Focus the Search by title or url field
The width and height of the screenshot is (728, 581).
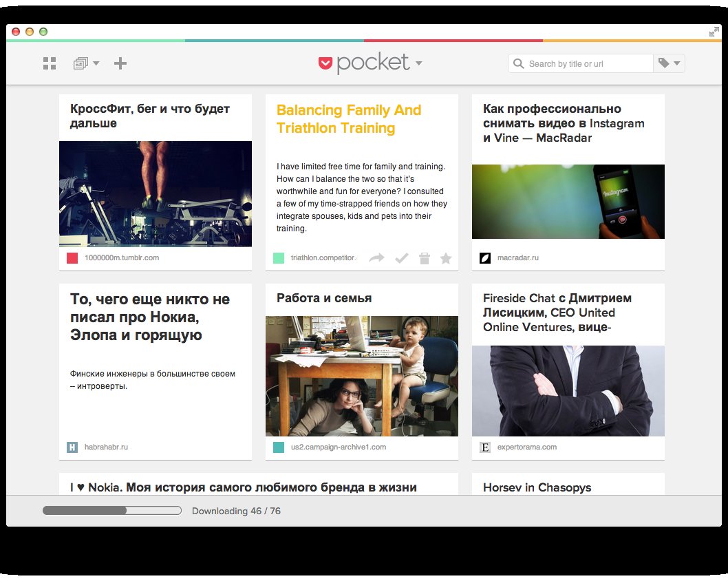[581, 63]
